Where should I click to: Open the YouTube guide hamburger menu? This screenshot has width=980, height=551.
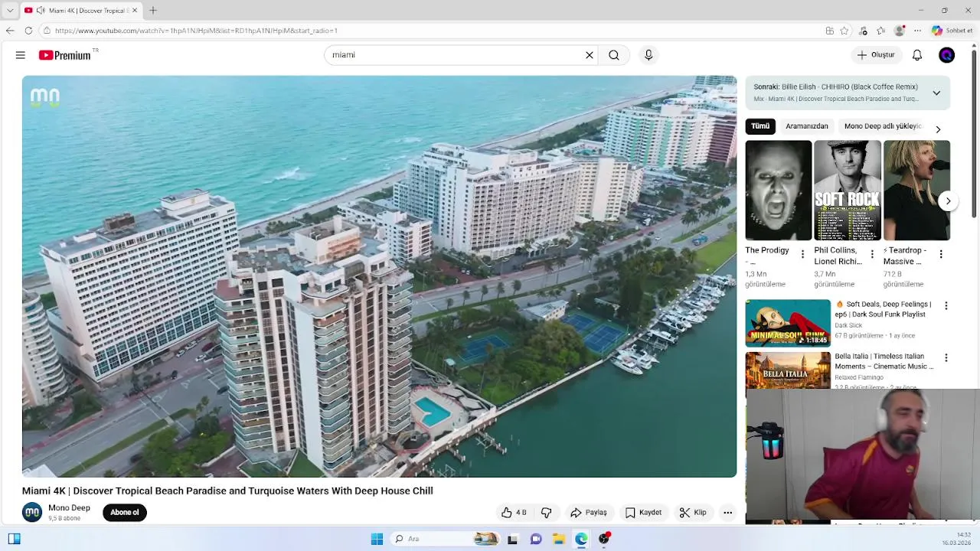(21, 55)
